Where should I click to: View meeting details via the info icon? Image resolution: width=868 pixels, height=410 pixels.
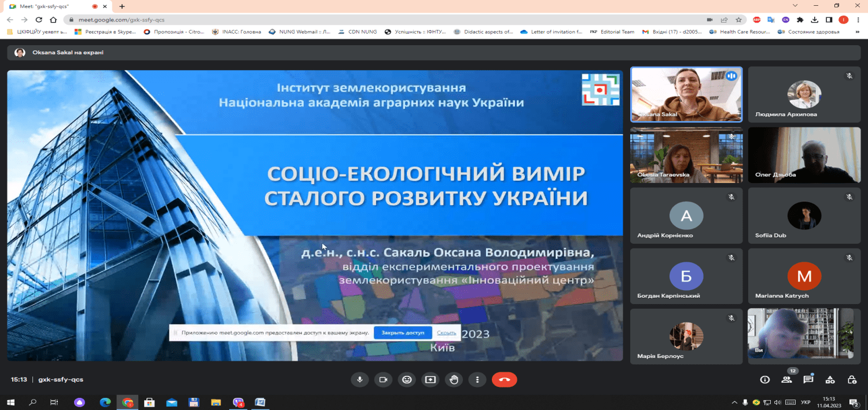[x=765, y=379]
